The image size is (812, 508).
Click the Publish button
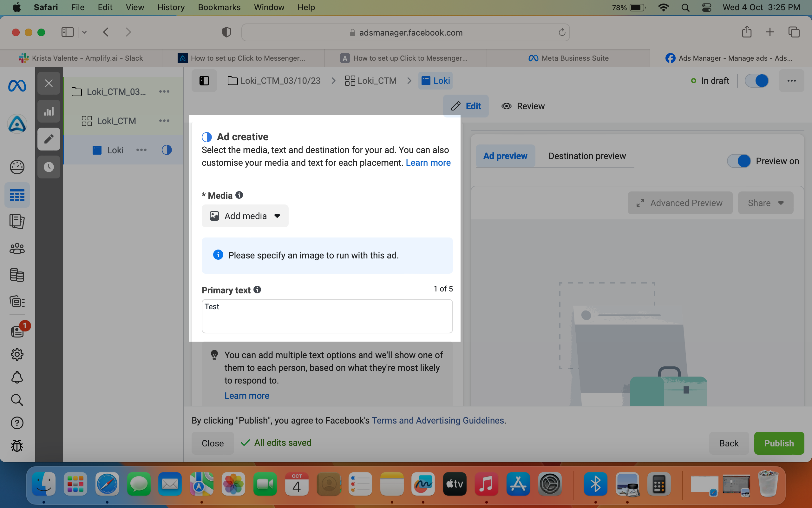(779, 443)
